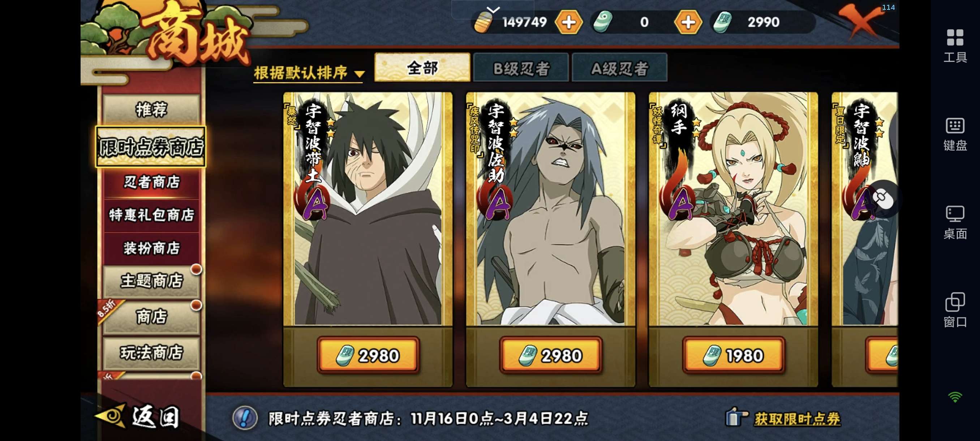Buy 纲手 for 1980 coupons

734,355
